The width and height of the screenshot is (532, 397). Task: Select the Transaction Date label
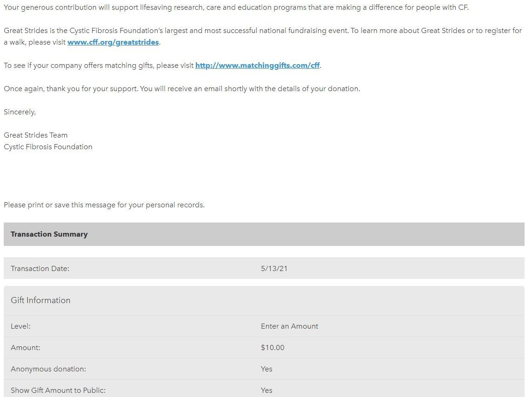click(x=40, y=269)
